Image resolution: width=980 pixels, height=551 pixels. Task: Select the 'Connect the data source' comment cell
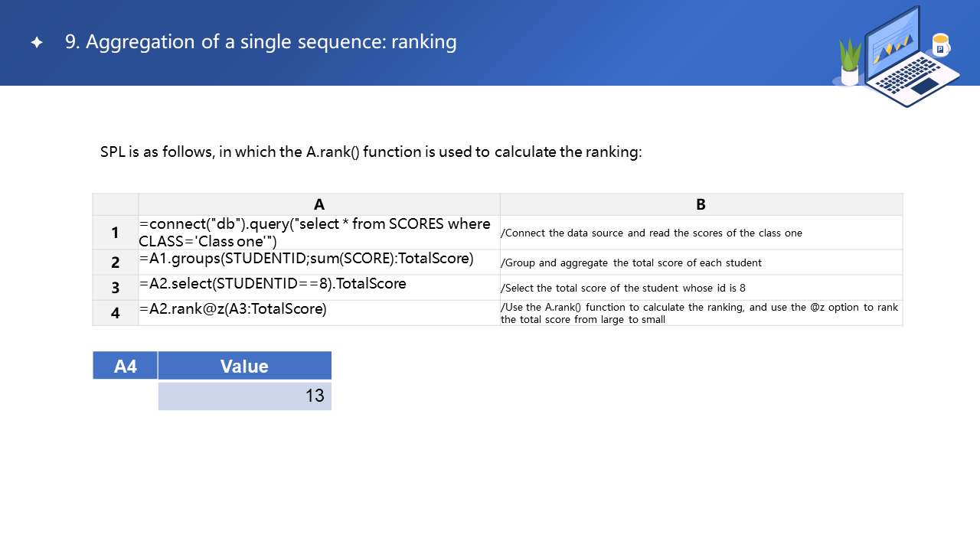(x=701, y=233)
